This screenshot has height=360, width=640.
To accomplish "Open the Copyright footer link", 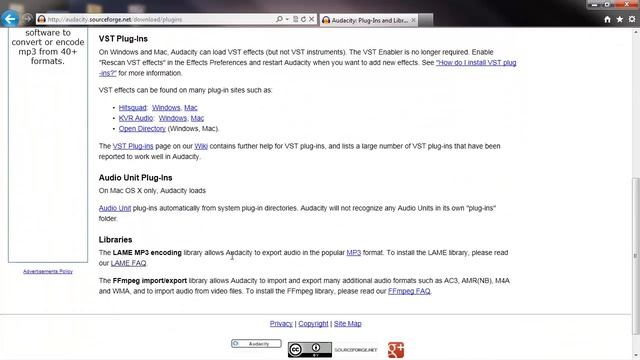I will pos(313,324).
